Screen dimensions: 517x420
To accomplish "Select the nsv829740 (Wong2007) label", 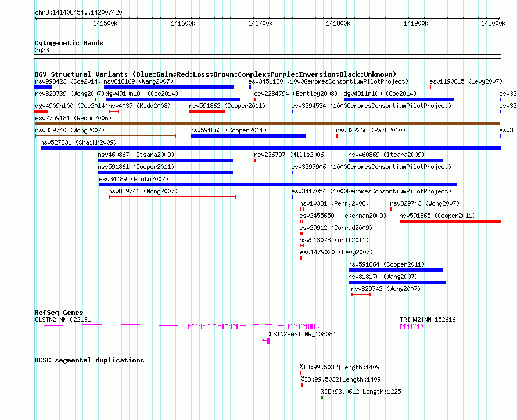I will pyautogui.click(x=70, y=130).
